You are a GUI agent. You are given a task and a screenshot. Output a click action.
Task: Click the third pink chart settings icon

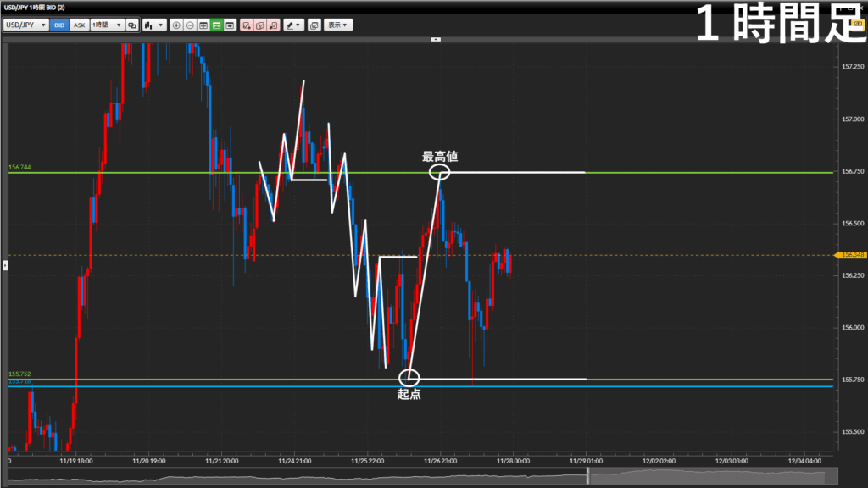pos(274,25)
